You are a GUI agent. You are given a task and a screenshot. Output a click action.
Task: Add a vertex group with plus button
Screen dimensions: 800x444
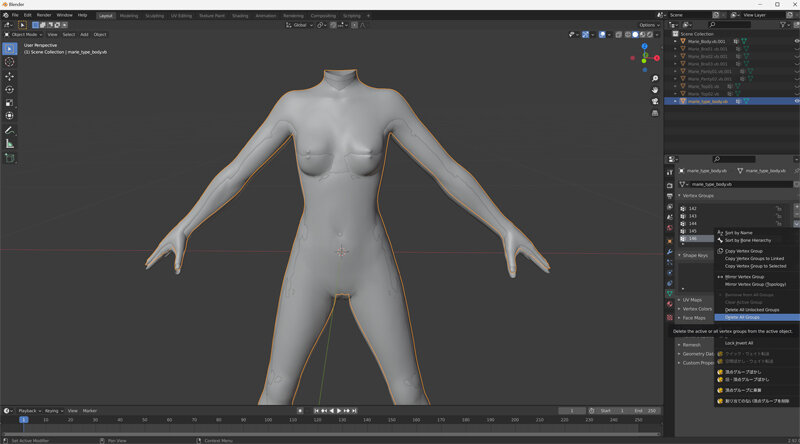(796, 207)
